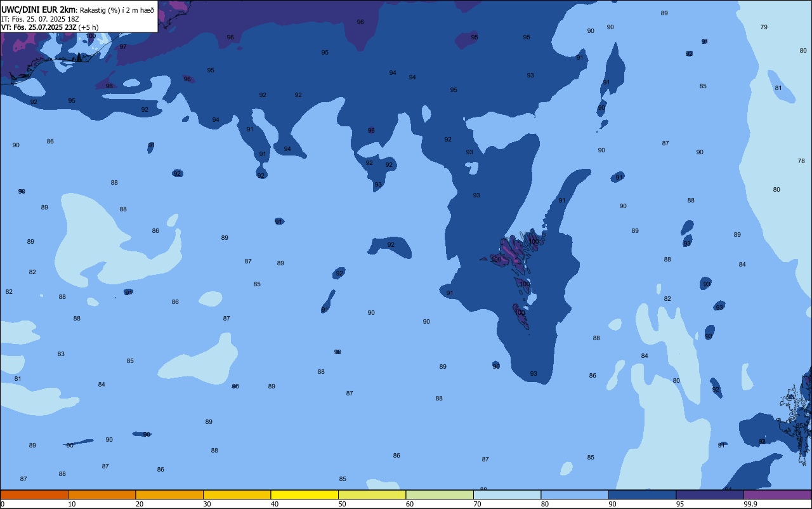812x509 pixels.
Task: Select the 90–95 dark blue legend segment
Action: (642, 494)
